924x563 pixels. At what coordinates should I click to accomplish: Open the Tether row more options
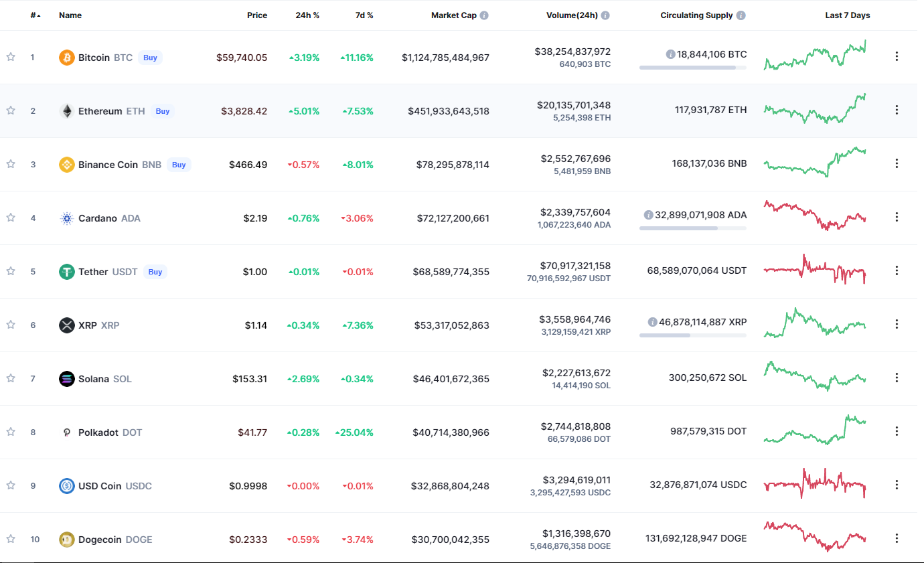click(897, 270)
